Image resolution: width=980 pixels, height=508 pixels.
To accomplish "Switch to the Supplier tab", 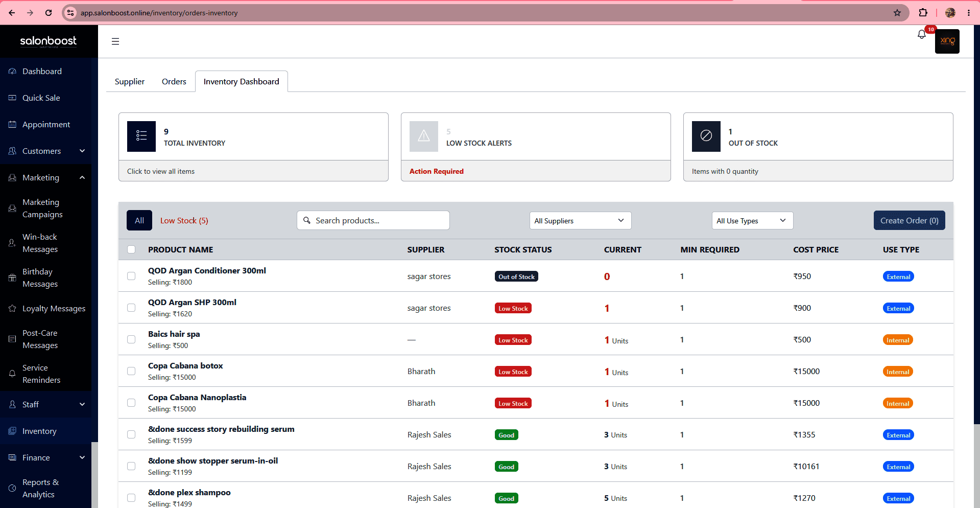I will point(130,82).
